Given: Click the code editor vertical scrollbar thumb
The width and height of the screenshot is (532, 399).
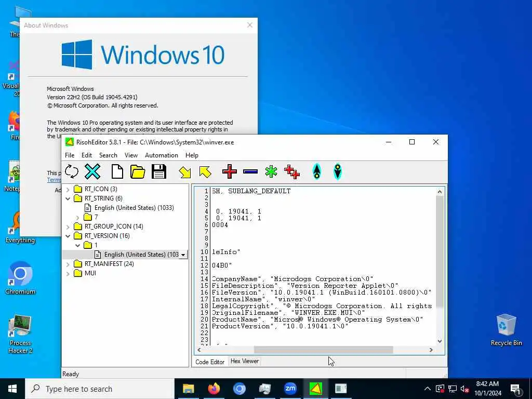Looking at the screenshot, I should click(x=440, y=252).
